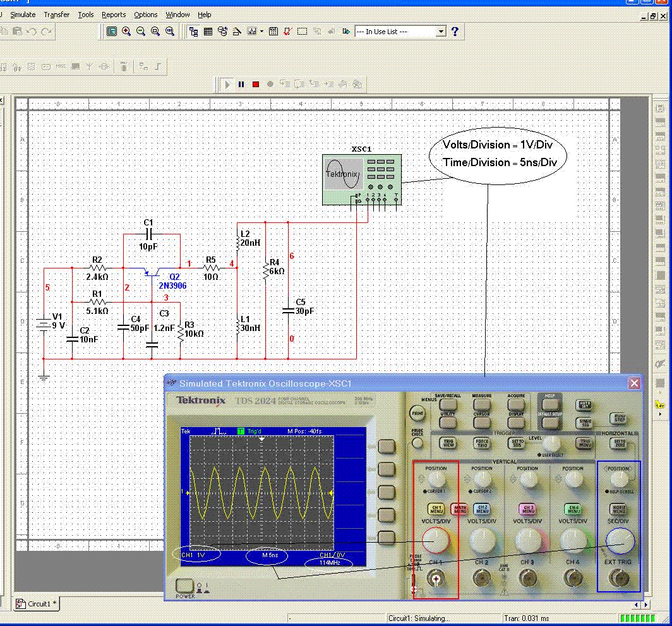The image size is (672, 626).
Task: Open the oscilloscope TRIG MENU button
Action: [x=585, y=443]
